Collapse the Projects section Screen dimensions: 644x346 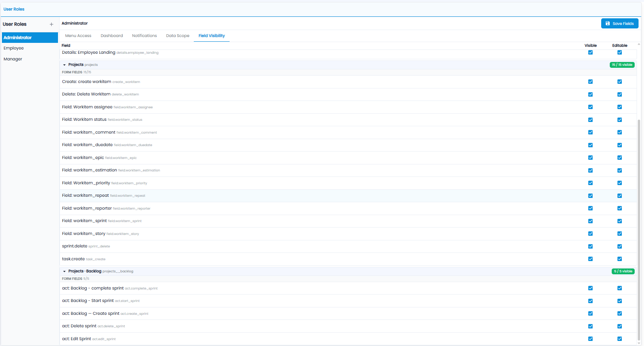(x=64, y=65)
